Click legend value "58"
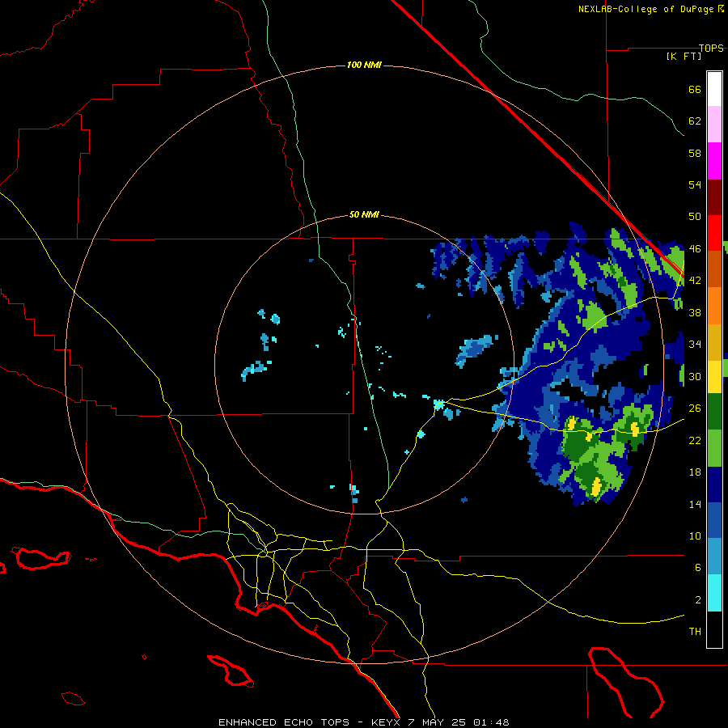728x728 pixels. tap(695, 153)
